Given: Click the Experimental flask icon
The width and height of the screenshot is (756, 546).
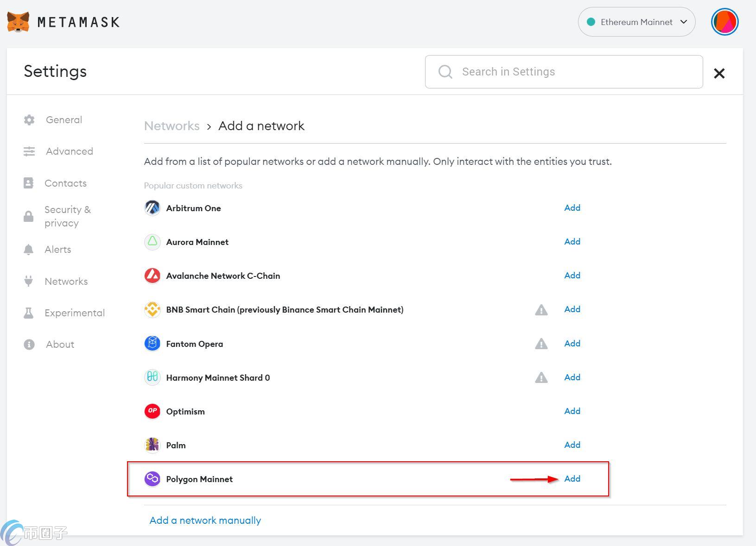Looking at the screenshot, I should (28, 313).
